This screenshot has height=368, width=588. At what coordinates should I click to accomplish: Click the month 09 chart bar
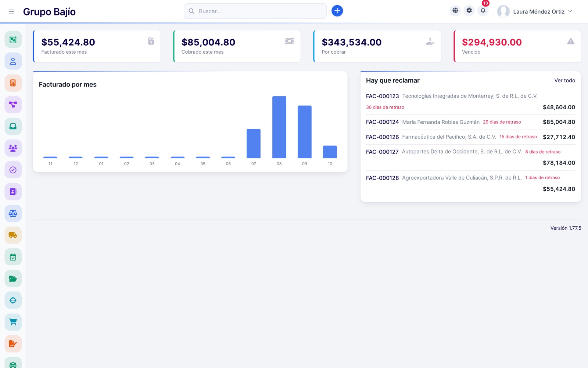[x=305, y=132]
